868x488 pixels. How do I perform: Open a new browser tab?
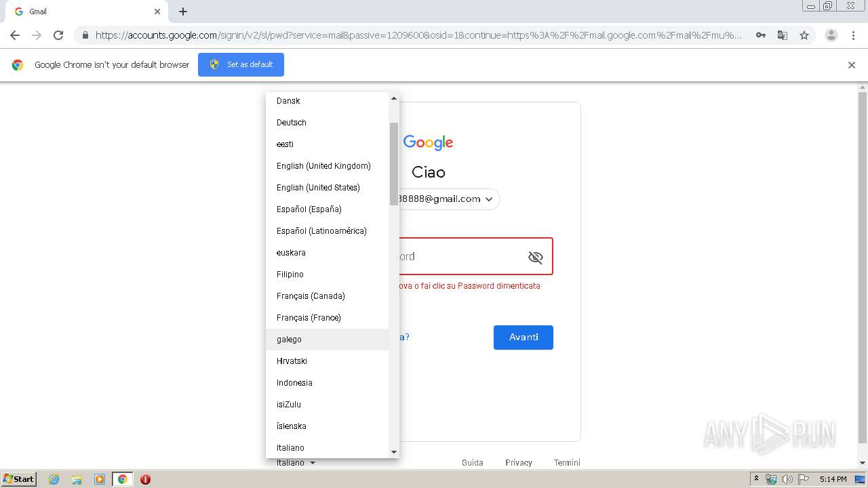[183, 12]
